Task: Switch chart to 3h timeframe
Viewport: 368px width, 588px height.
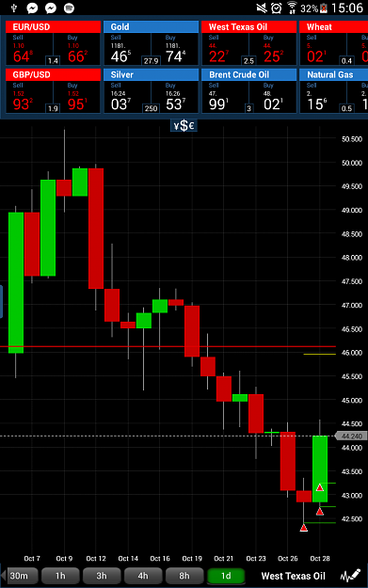Action: tap(102, 576)
